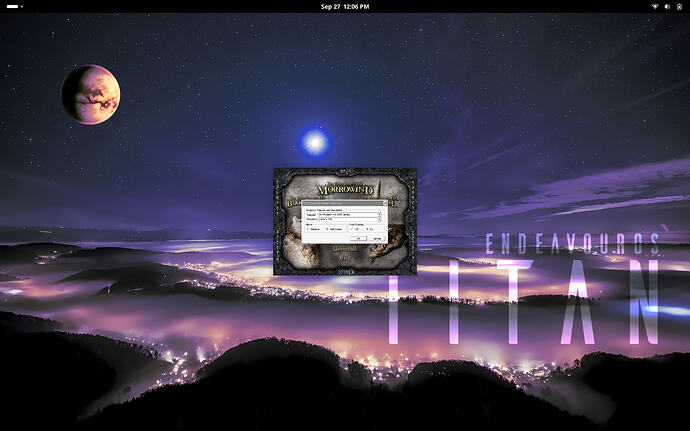The image size is (690, 431).
Task: Choose Exit in the Morrowind launcher
Action: [345, 258]
